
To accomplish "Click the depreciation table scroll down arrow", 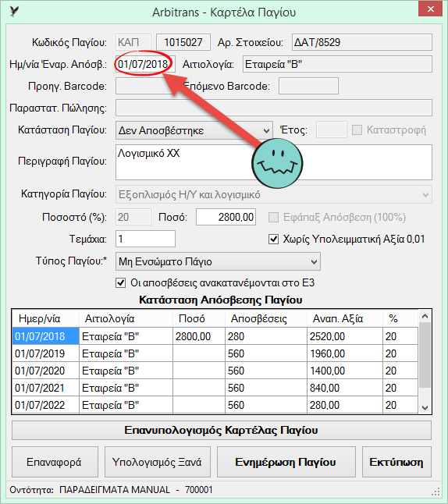I will coord(425,407).
